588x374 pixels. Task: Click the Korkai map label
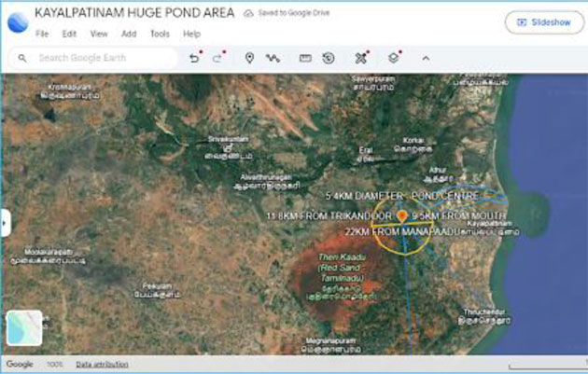click(x=413, y=145)
